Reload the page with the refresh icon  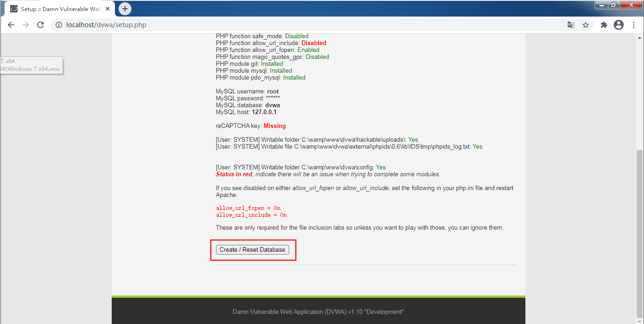40,25
